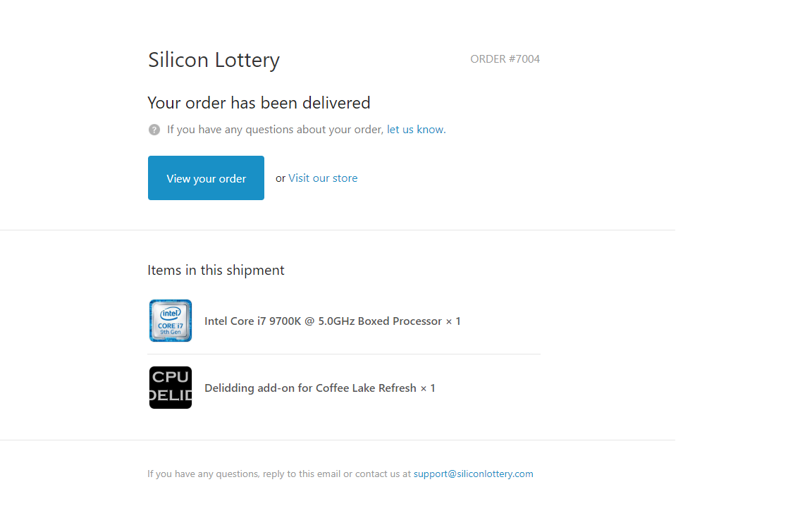Click the 'Your order has been delivered' heading
This screenshot has height=525, width=812.
pyautogui.click(x=259, y=102)
